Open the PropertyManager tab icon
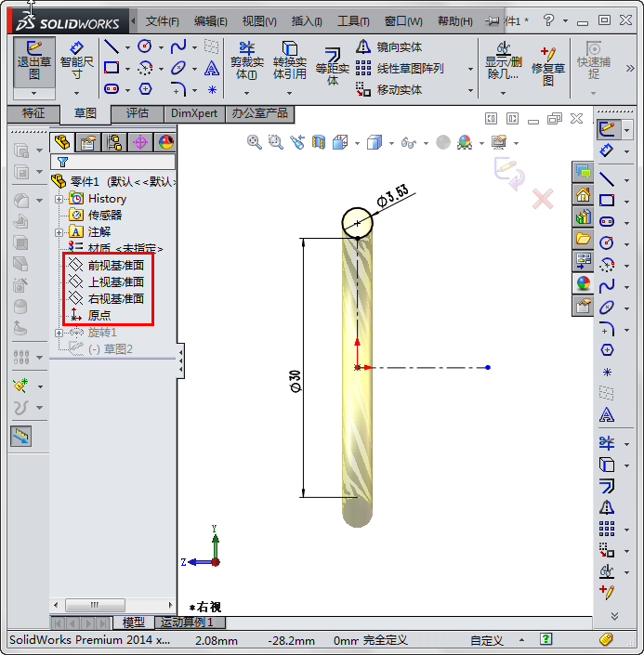This screenshot has height=655, width=644. click(88, 142)
